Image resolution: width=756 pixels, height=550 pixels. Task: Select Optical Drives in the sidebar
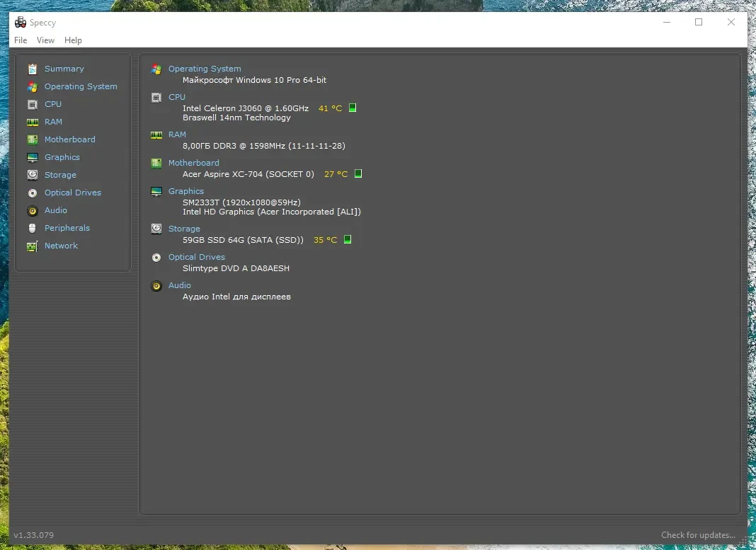[73, 193]
